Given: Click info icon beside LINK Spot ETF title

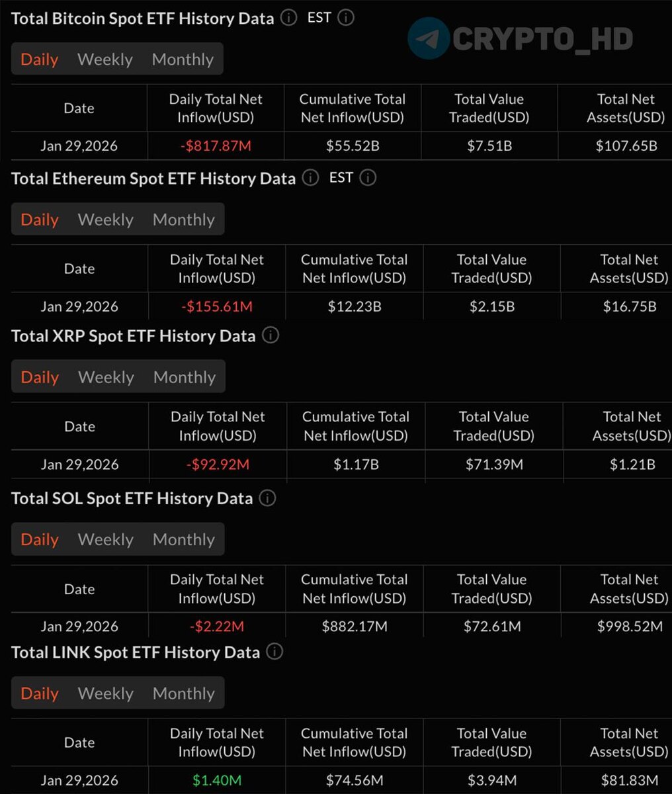Looking at the screenshot, I should (274, 652).
